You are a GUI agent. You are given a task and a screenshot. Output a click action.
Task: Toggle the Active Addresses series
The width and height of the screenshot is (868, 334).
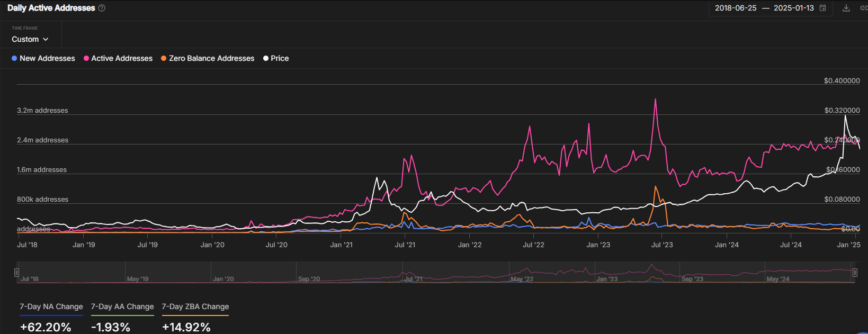[x=118, y=58]
